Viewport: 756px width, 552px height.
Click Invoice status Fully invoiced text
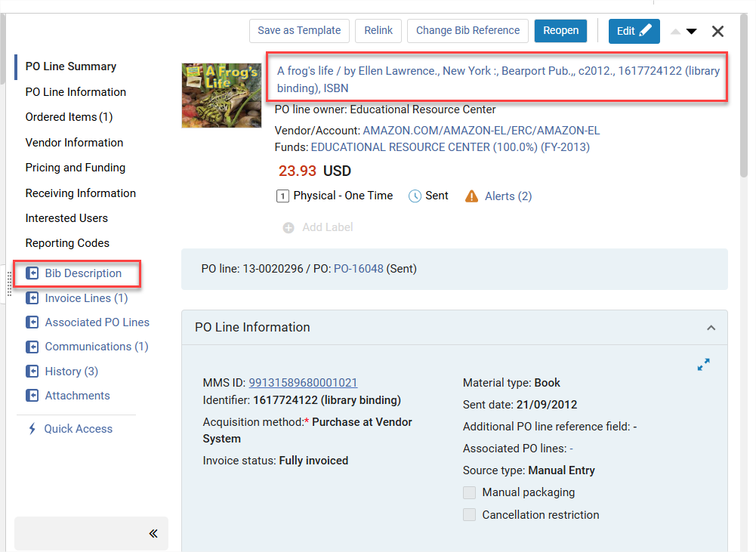(x=276, y=461)
